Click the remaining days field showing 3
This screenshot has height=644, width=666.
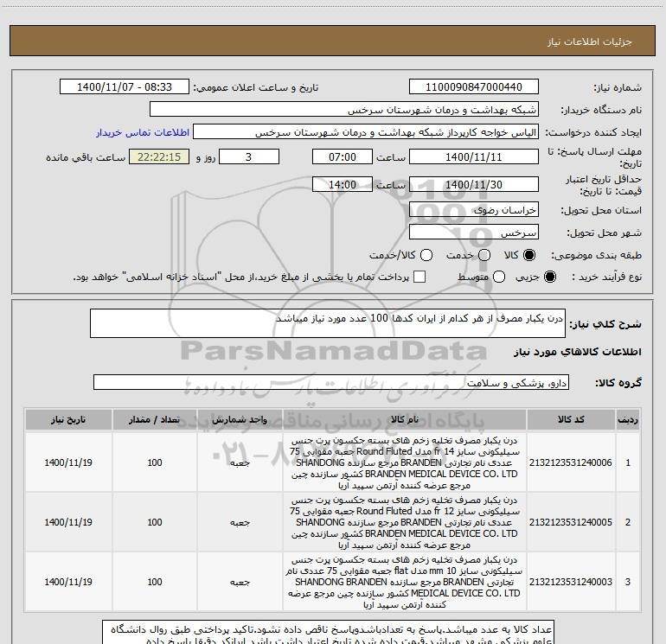click(249, 157)
